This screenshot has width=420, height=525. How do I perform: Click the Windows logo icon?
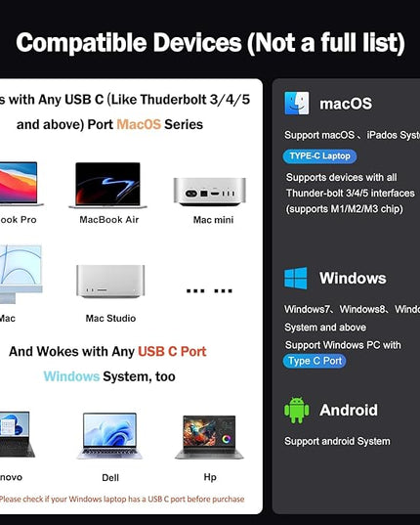(x=296, y=278)
